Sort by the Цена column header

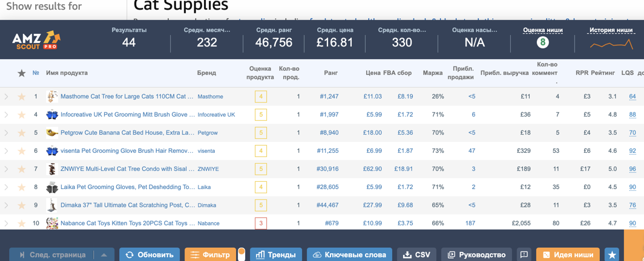point(373,73)
